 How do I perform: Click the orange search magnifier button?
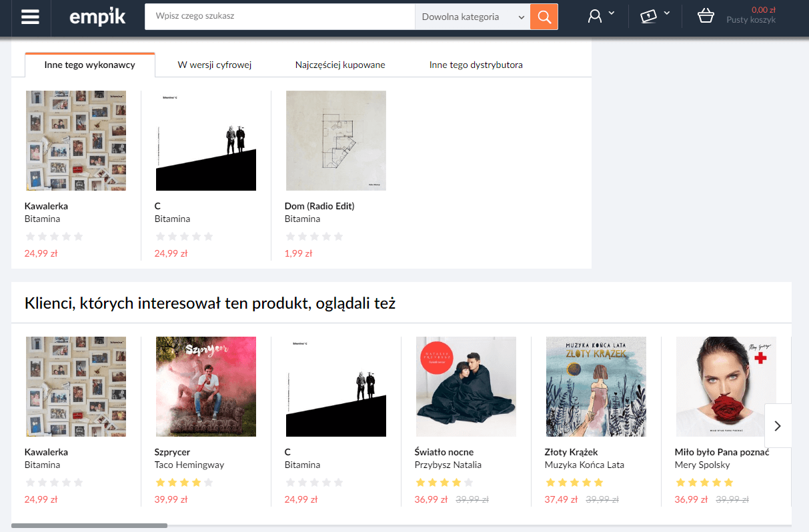pos(544,17)
